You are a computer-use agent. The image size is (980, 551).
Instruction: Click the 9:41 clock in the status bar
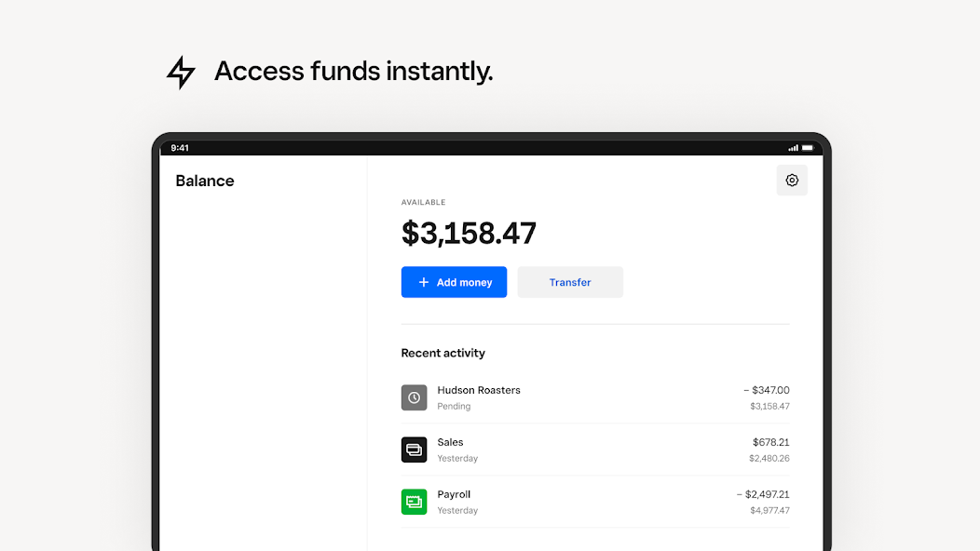tap(180, 148)
